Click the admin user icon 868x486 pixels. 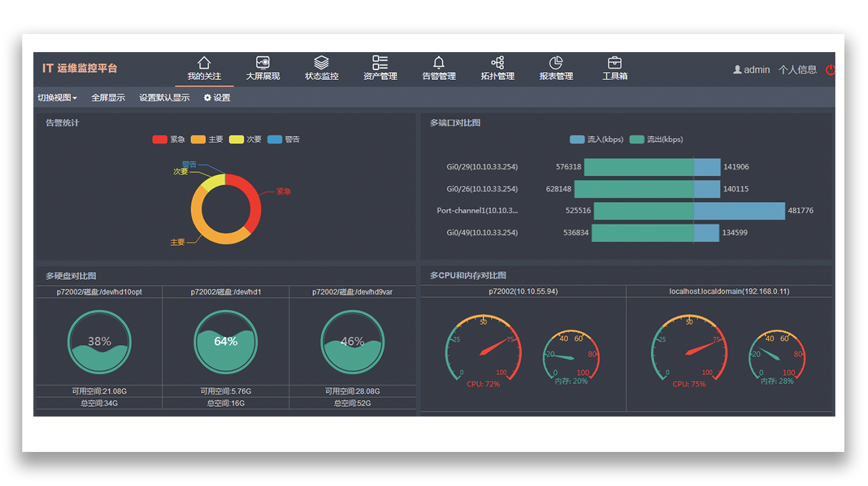[x=737, y=69]
